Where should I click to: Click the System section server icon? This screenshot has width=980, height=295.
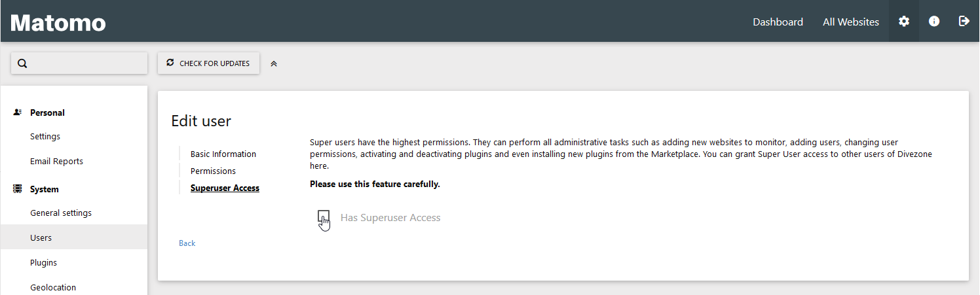(x=18, y=189)
